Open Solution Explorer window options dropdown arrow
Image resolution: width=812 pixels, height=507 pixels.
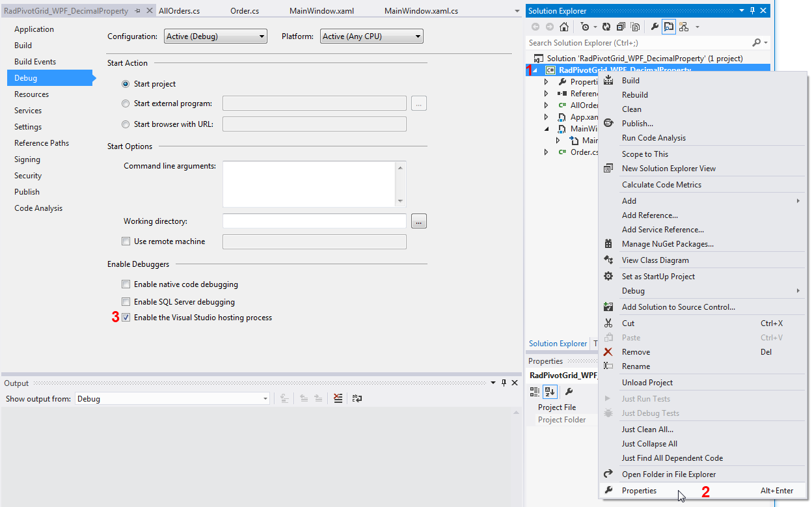point(742,10)
